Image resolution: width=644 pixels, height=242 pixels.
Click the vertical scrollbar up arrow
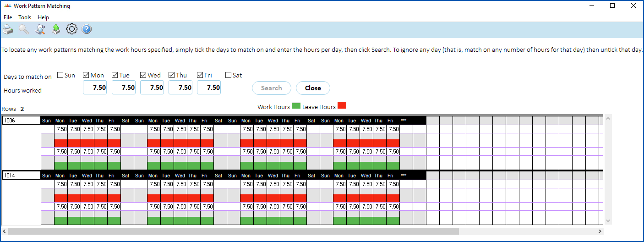coord(608,119)
